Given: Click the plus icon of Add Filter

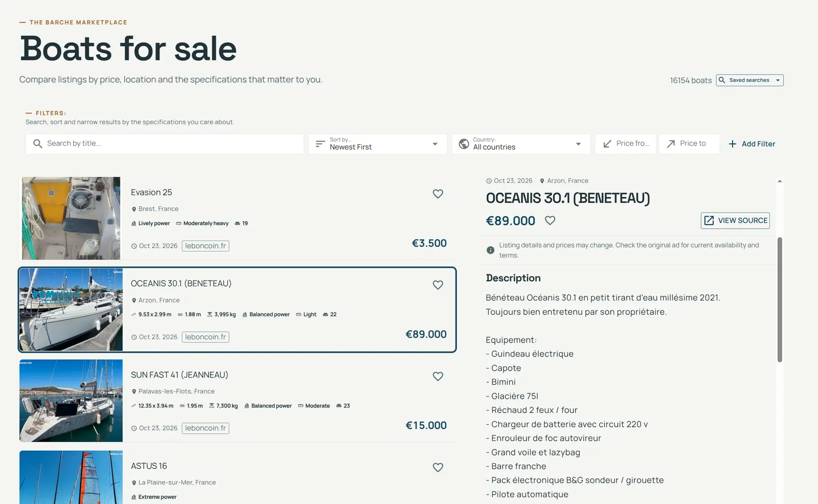Looking at the screenshot, I should click(x=733, y=144).
